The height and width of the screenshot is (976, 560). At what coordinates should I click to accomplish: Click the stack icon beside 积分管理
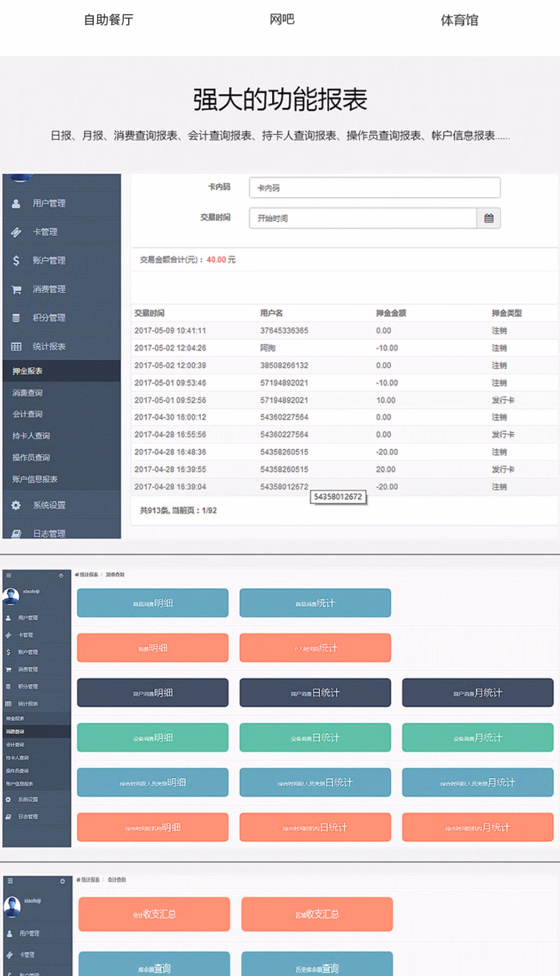(x=16, y=318)
